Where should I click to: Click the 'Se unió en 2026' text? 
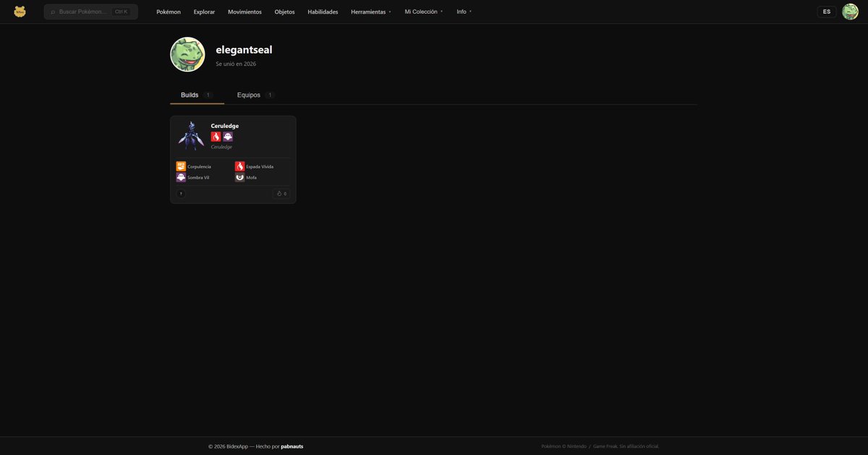point(236,64)
